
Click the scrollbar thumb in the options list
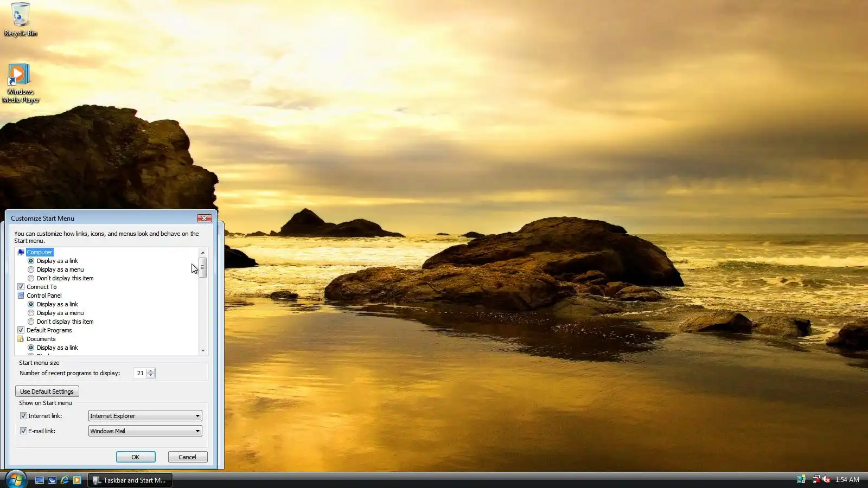(203, 267)
